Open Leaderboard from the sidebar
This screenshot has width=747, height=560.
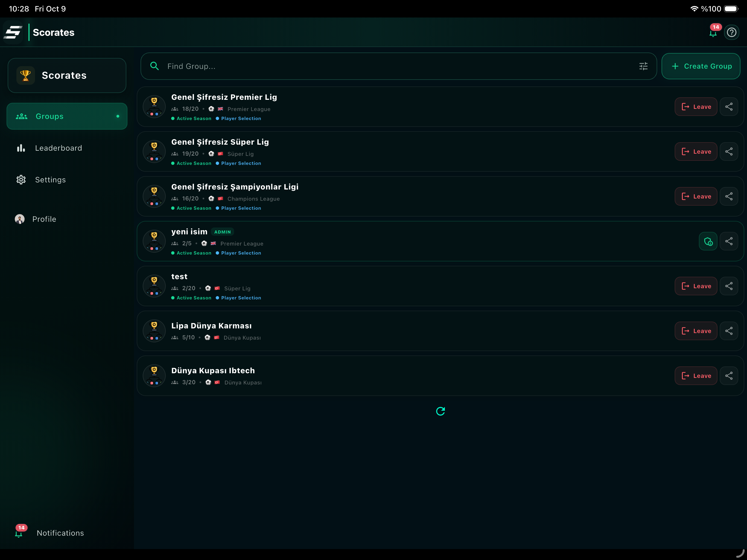pyautogui.click(x=67, y=148)
